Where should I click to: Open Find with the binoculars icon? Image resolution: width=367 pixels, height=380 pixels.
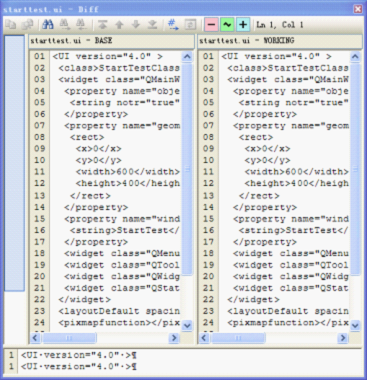pyautogui.click(x=48, y=25)
